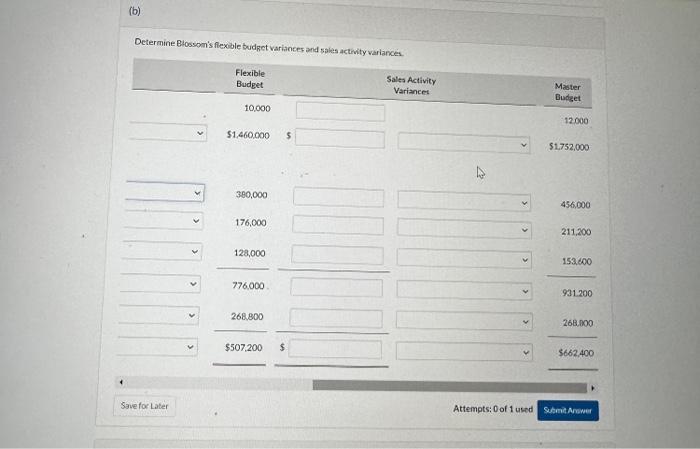This screenshot has height=449, width=700.
Task: Select the Flexible Budget column header
Action: click(x=250, y=79)
